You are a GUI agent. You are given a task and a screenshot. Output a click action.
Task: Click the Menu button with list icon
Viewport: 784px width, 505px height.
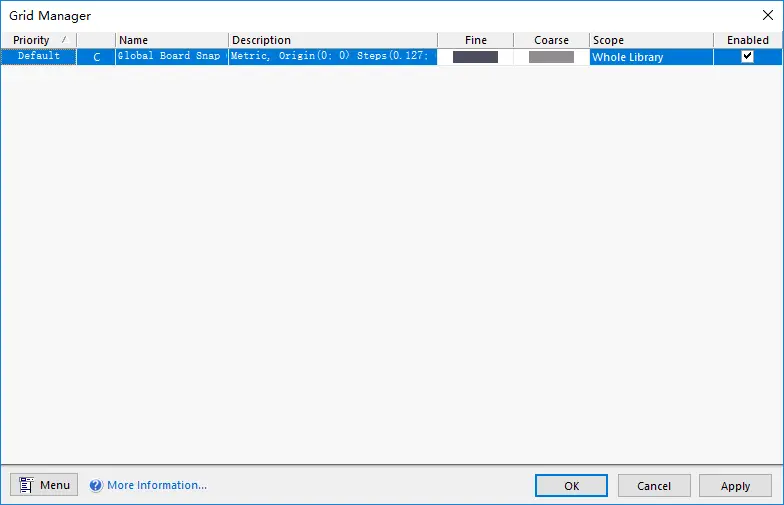point(44,485)
